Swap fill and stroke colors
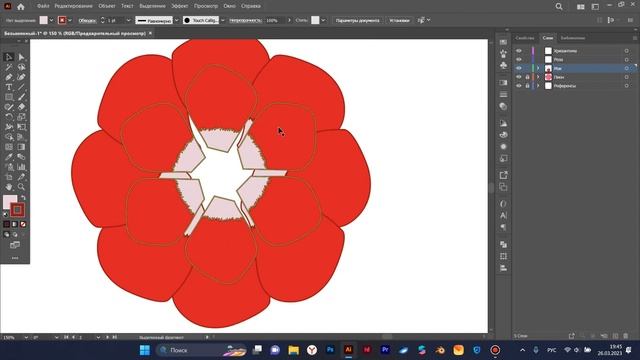This screenshot has width=640, height=360. click(x=23, y=198)
